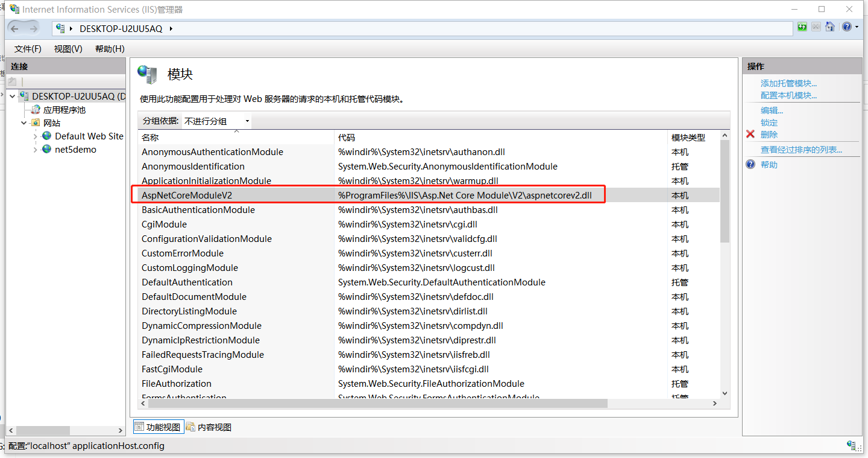The height and width of the screenshot is (458, 868).
Task: Click the 网站 sites folder icon
Action: [36, 123]
